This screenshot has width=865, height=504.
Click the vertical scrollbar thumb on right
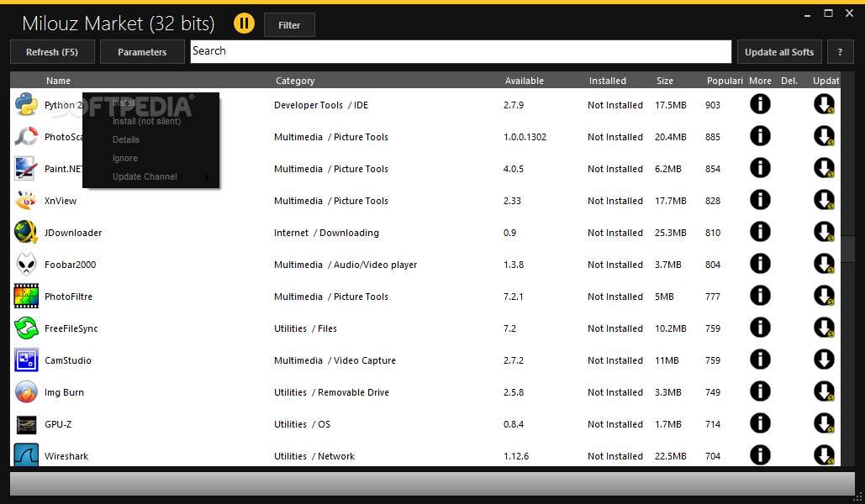point(847,248)
